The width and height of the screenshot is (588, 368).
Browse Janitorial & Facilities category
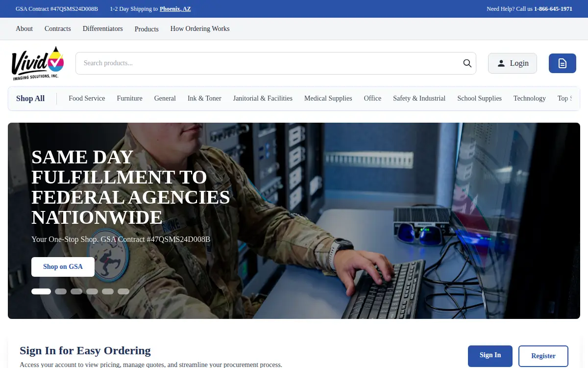point(263,98)
